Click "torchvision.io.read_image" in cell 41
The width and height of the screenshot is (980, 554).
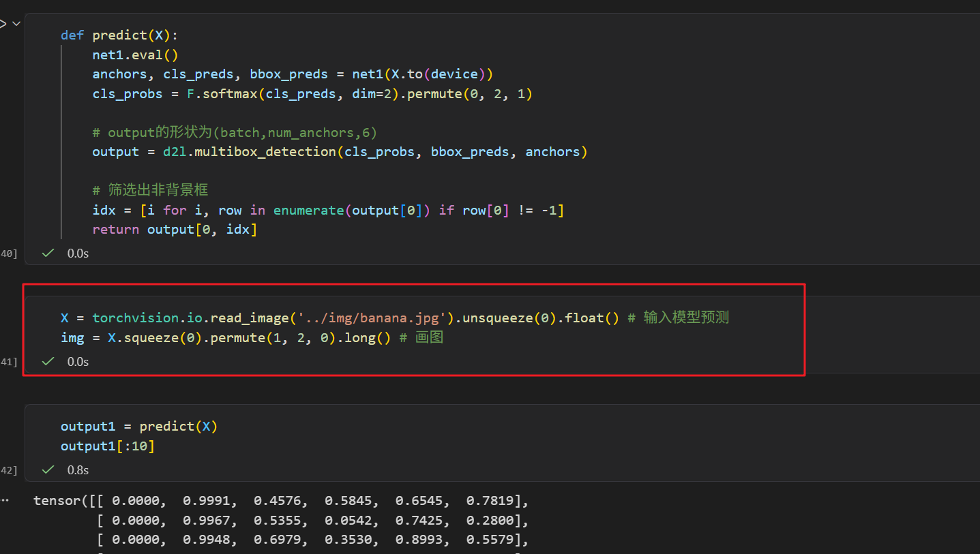(x=190, y=318)
